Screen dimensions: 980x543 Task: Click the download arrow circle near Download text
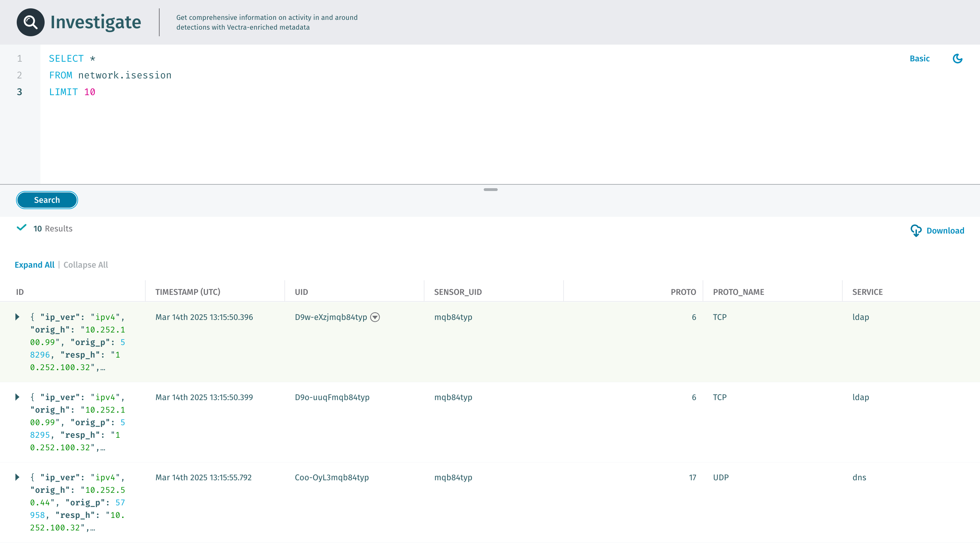[917, 231]
